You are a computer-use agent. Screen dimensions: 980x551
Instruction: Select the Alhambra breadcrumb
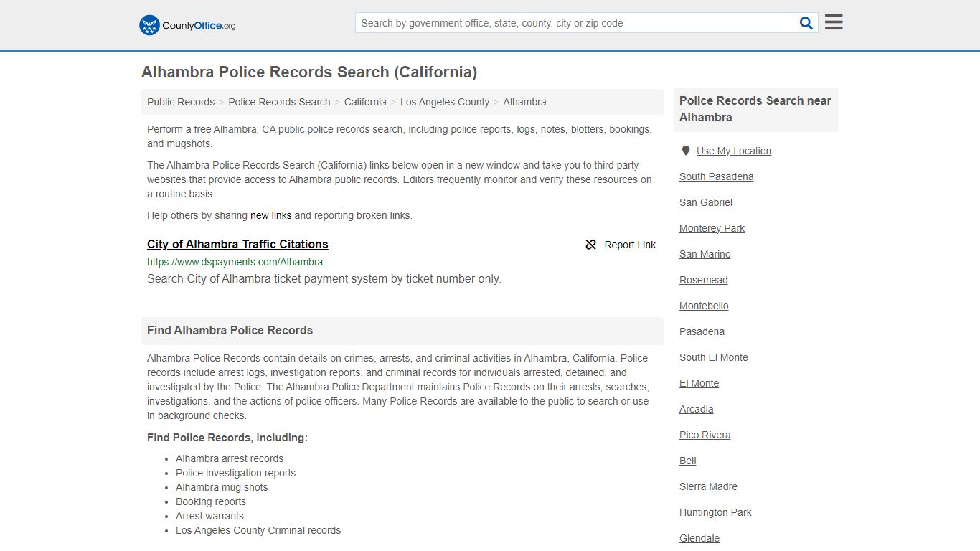point(524,102)
